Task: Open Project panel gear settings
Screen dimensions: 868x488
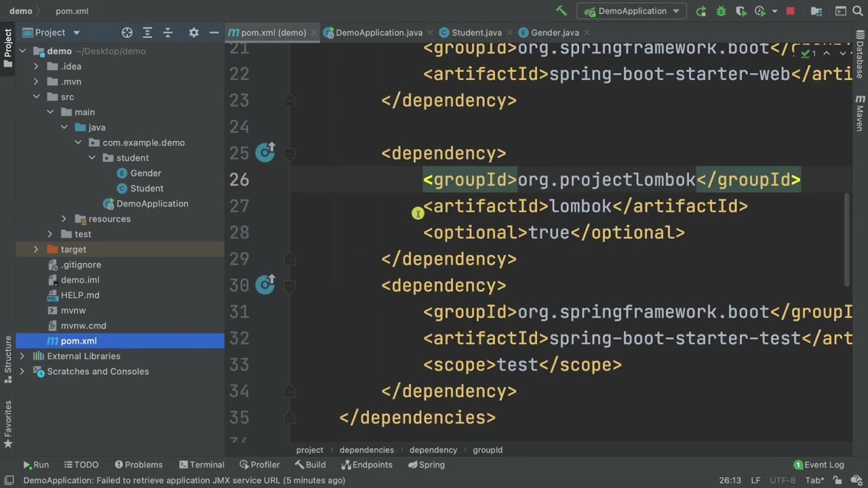Action: [x=194, y=33]
